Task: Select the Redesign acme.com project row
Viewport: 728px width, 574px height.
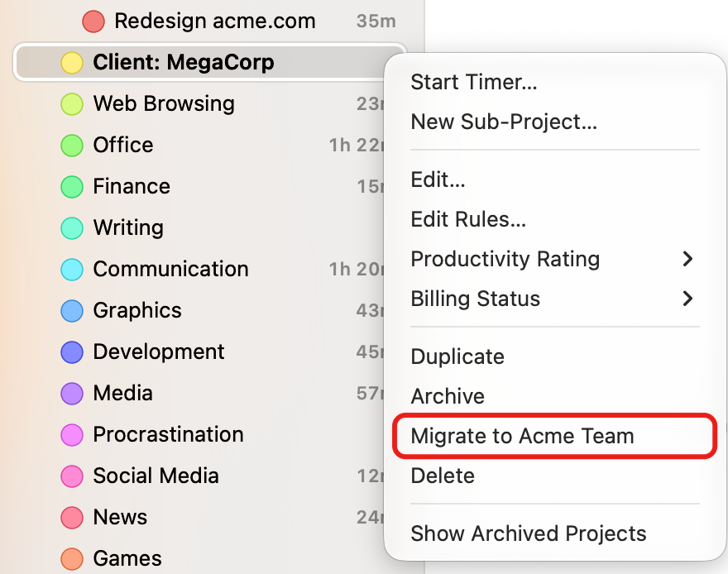Action: click(x=211, y=22)
